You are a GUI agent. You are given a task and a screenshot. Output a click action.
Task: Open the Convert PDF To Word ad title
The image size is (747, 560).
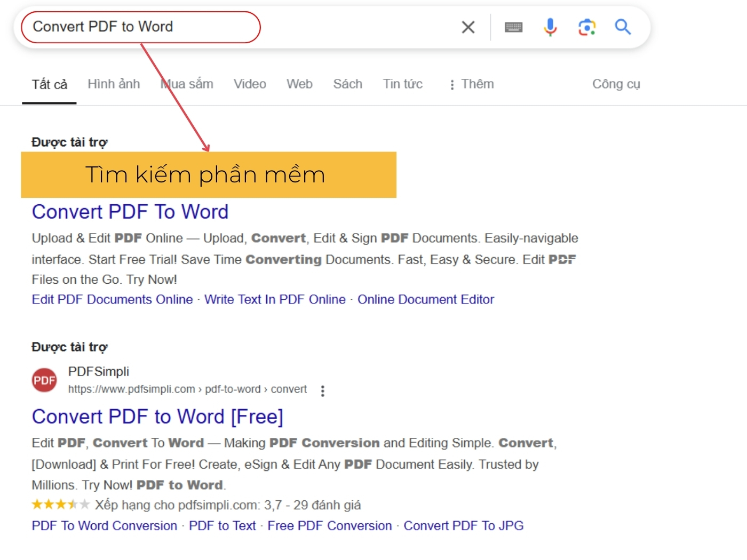[130, 212]
